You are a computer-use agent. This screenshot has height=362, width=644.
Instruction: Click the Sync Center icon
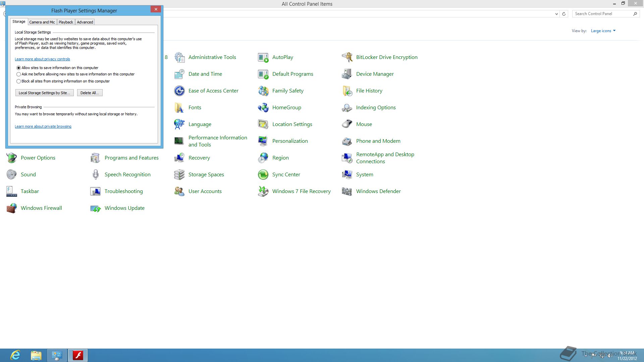point(263,175)
